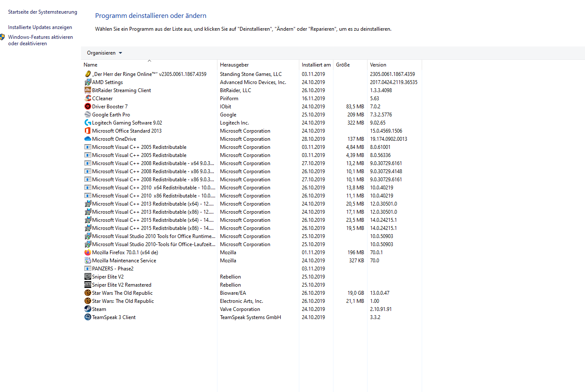Click publisher Piriform

tap(229, 99)
